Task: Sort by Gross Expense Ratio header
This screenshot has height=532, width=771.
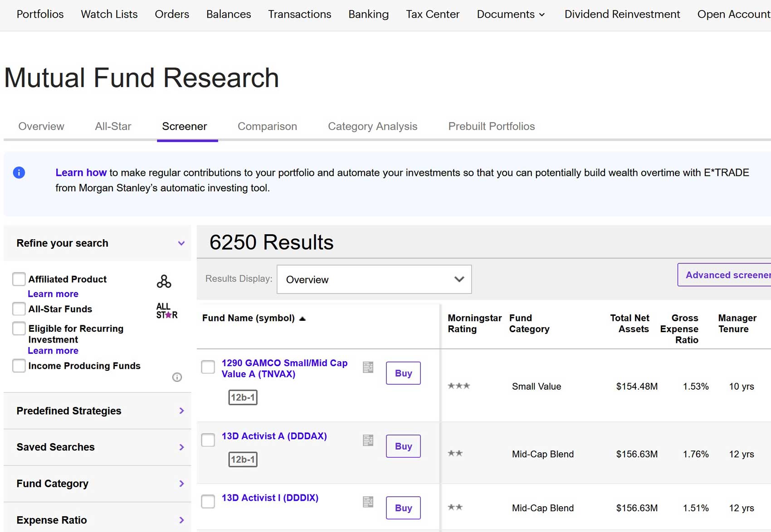Action: [x=679, y=329]
